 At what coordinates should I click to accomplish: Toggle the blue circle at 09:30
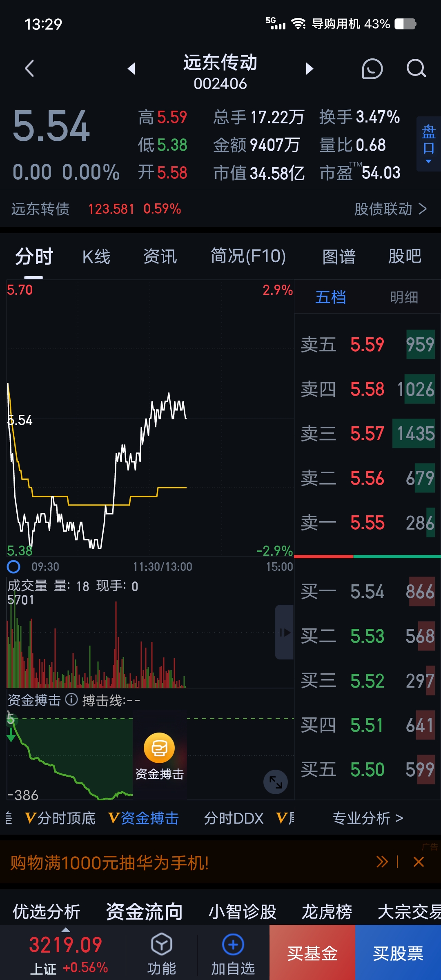click(13, 567)
